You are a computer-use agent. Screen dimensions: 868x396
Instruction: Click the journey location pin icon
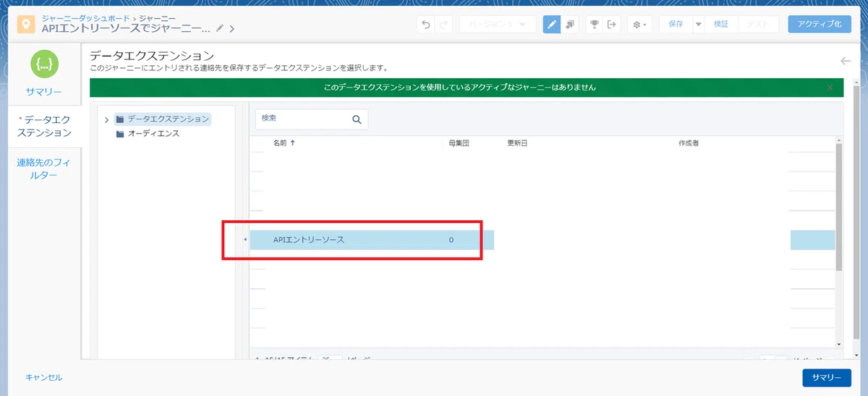[x=25, y=24]
